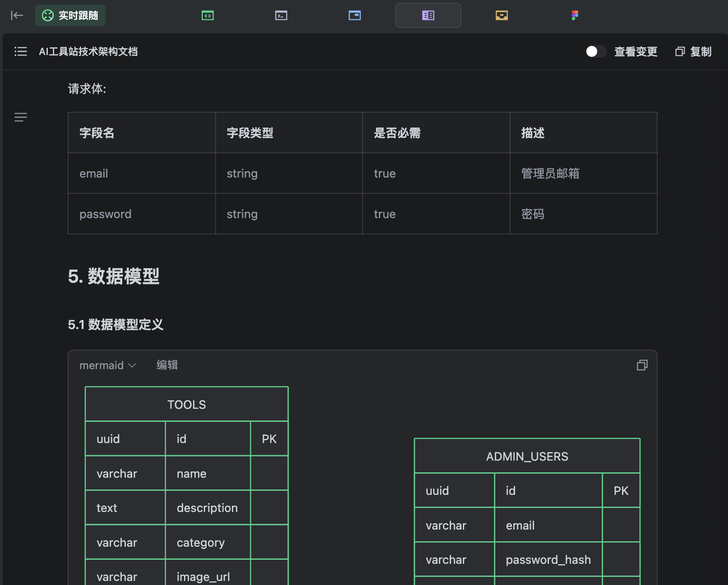Open the terminal tab icon
Viewport: 728px width, 585px height.
(281, 15)
